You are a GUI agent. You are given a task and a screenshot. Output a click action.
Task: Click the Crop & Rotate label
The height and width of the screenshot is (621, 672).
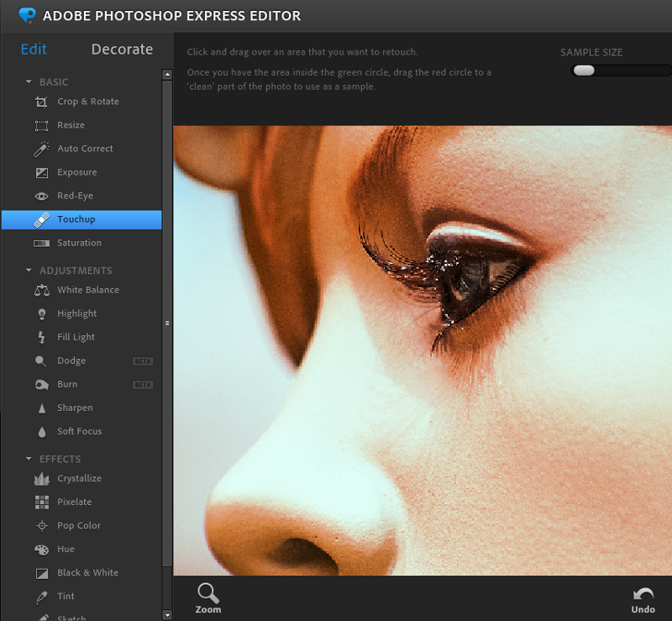click(x=88, y=102)
